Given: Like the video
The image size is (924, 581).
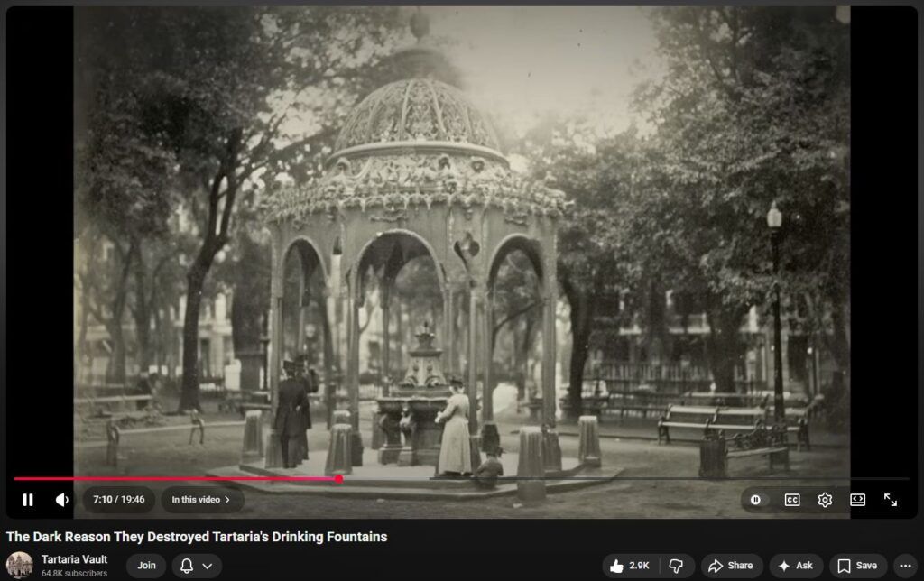Looking at the screenshot, I should (x=630, y=566).
